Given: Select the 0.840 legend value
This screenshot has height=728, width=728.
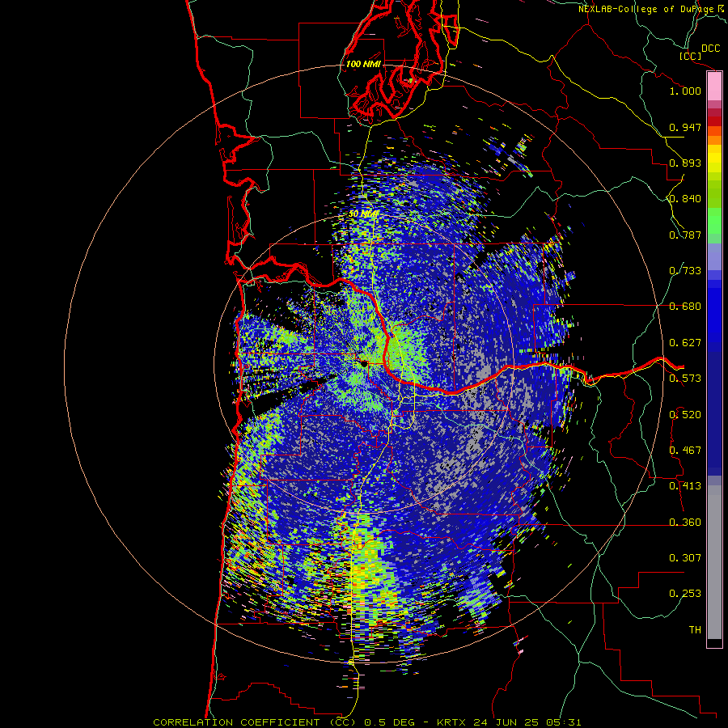Looking at the screenshot, I should (685, 199).
